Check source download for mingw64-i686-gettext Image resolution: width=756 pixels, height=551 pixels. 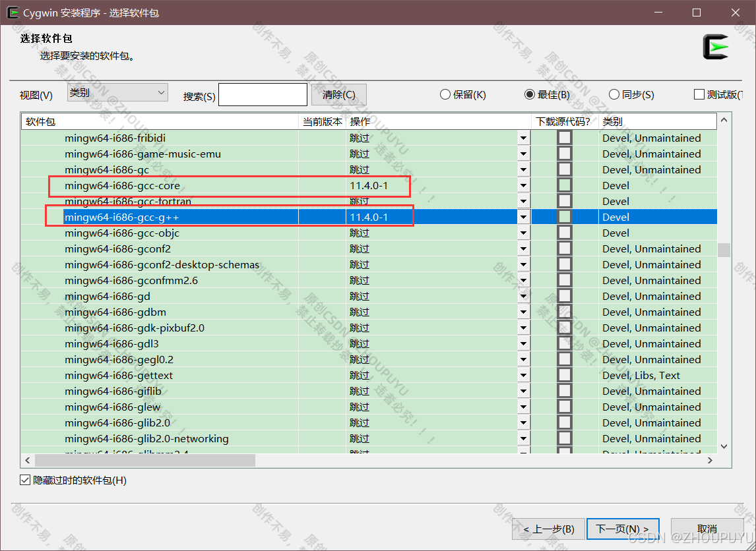click(x=565, y=375)
